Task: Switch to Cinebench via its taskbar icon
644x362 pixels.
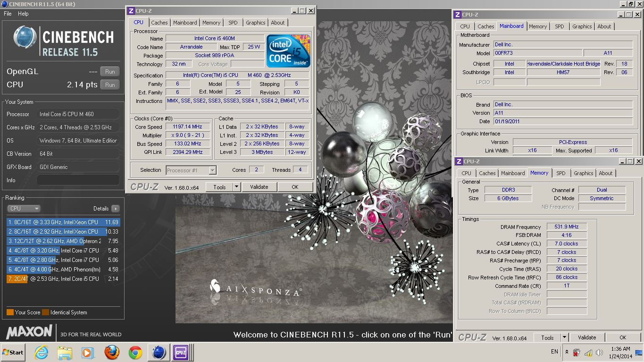Action: click(159, 352)
